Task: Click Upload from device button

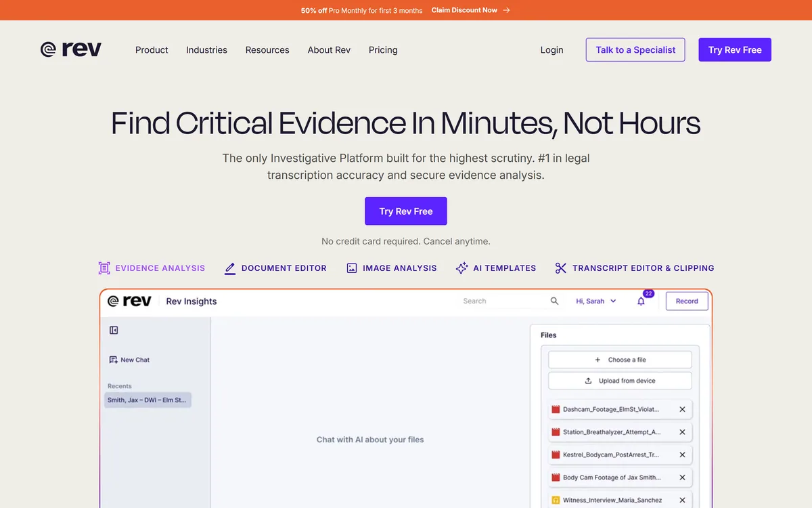Action: pos(620,381)
